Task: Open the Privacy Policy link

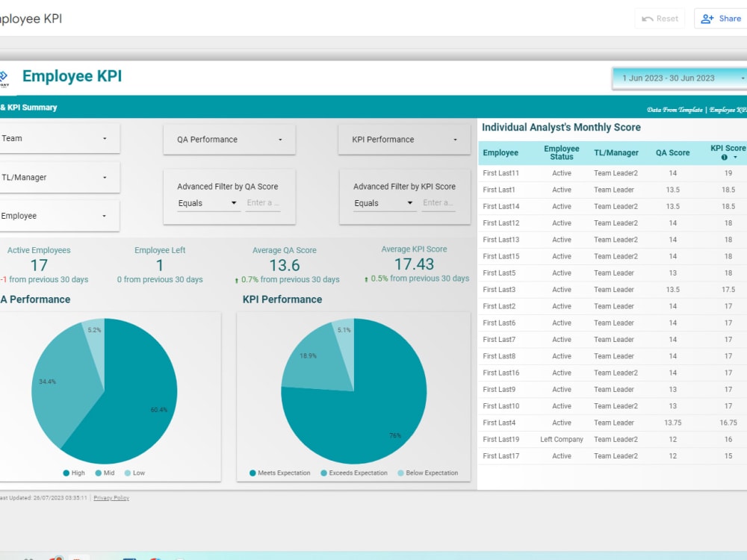Action: click(111, 498)
